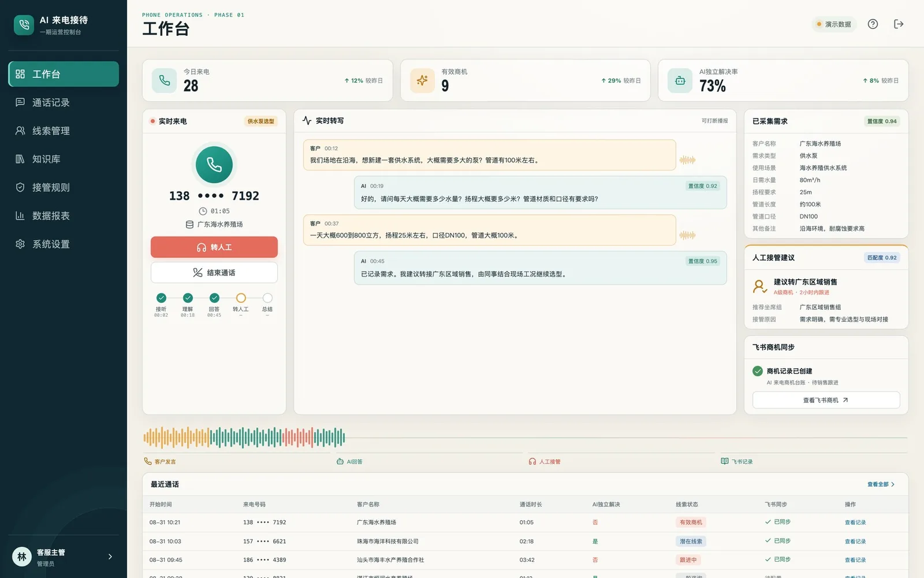Click the 有效商机 sparkle icon
The height and width of the screenshot is (578, 924).
click(422, 80)
